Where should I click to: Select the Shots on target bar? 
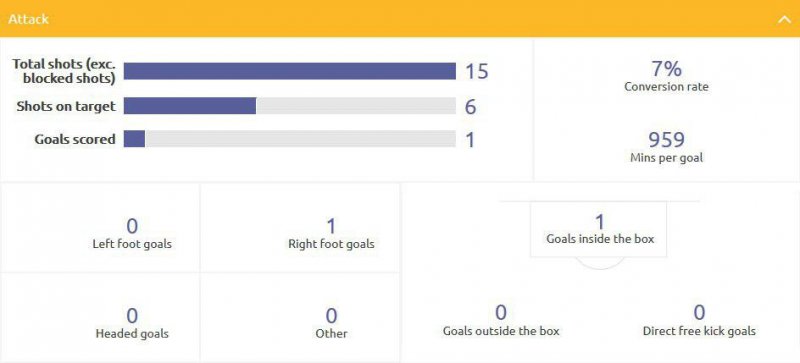click(290, 106)
